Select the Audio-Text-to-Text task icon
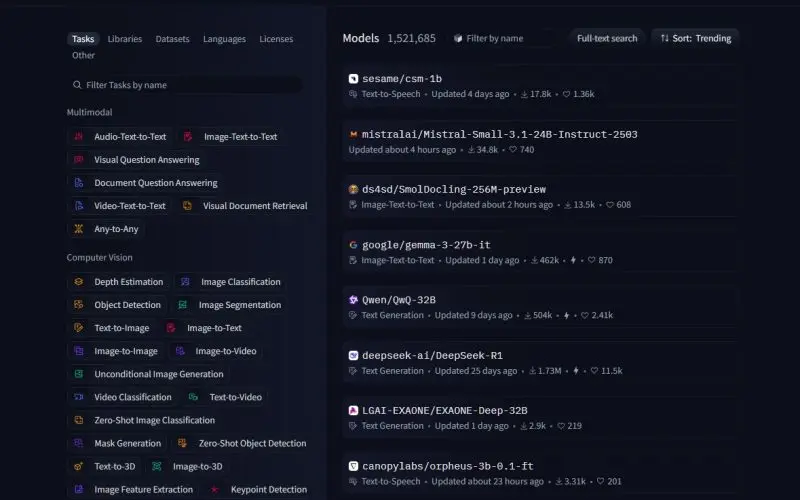 79,136
